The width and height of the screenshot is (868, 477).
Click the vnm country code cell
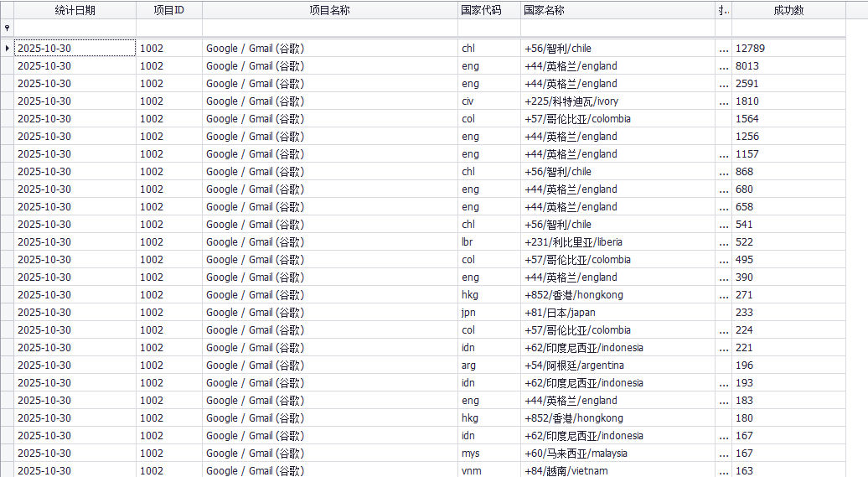coord(489,470)
